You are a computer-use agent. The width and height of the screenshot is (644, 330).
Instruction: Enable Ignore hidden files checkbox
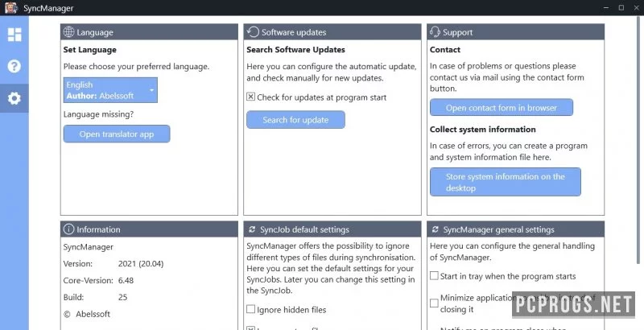tap(250, 309)
